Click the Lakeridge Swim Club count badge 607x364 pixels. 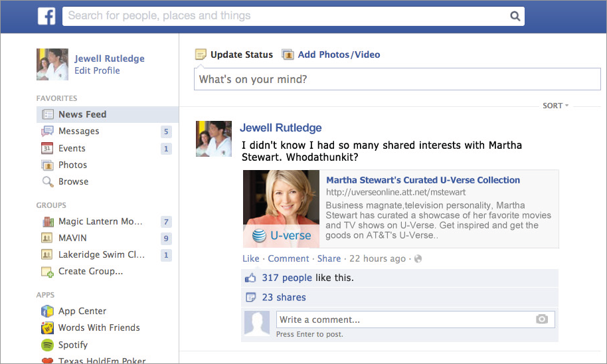[166, 255]
